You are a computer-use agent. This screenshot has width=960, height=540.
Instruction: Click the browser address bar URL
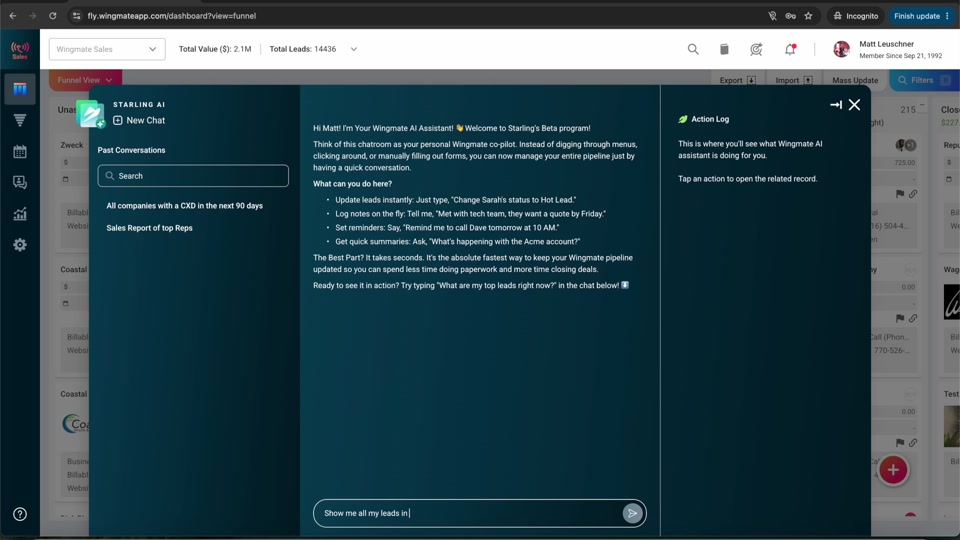pos(171,16)
